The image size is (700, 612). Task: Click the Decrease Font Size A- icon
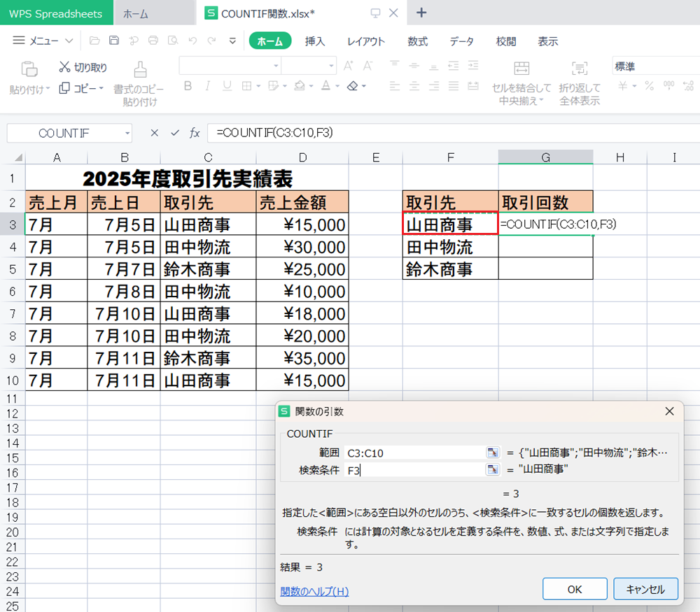pos(368,66)
